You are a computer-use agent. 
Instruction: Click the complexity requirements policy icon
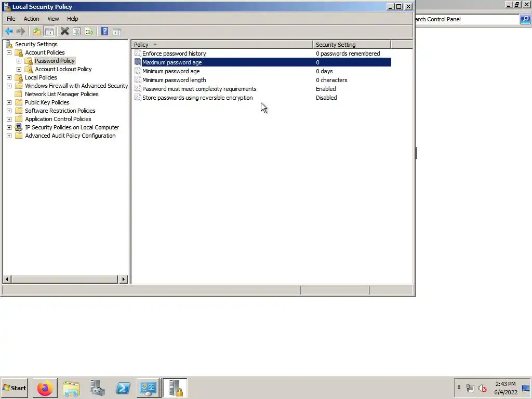tap(138, 88)
